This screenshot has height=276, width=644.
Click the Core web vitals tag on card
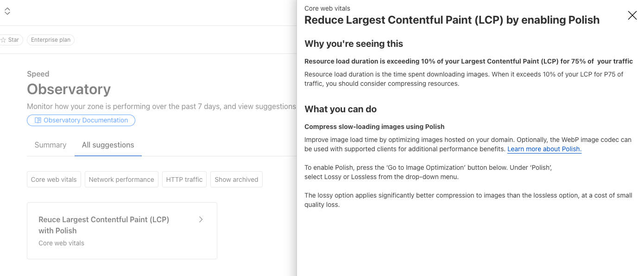61,243
